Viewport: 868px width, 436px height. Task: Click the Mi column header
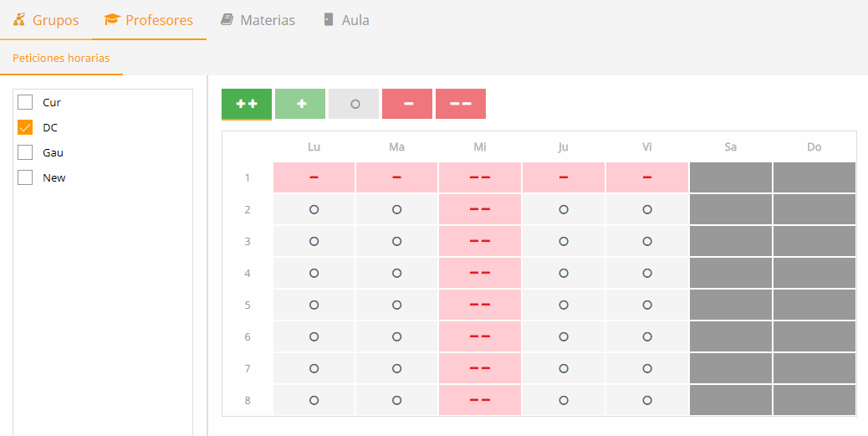click(x=480, y=146)
